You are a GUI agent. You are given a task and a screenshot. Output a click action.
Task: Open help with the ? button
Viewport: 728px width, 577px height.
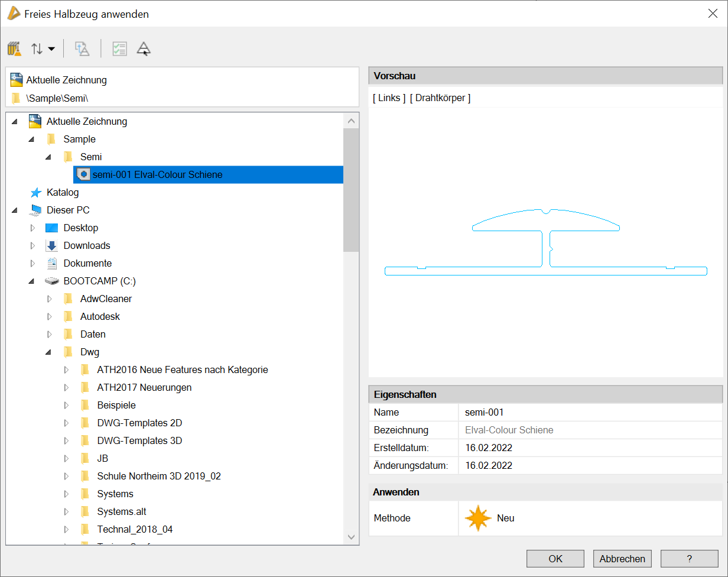click(689, 559)
